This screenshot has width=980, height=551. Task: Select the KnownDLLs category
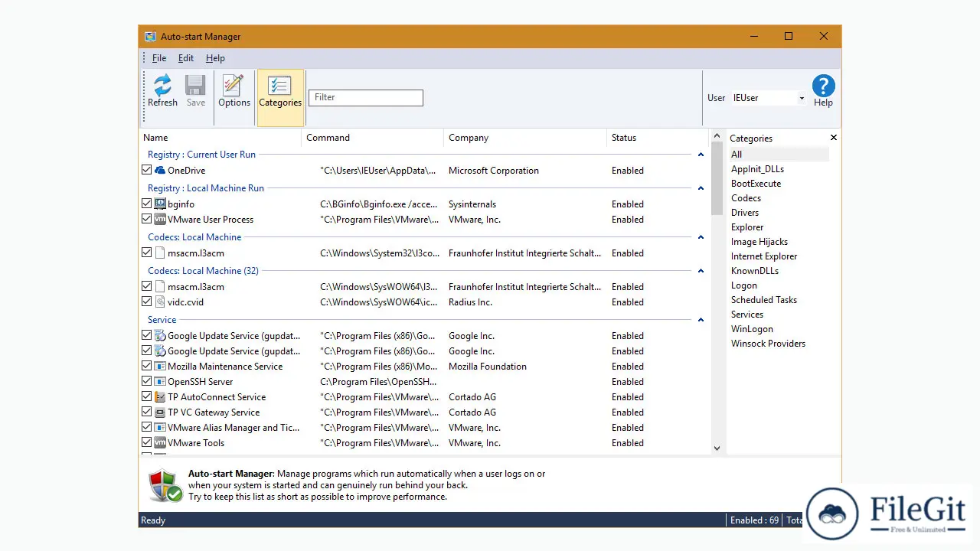click(x=754, y=271)
